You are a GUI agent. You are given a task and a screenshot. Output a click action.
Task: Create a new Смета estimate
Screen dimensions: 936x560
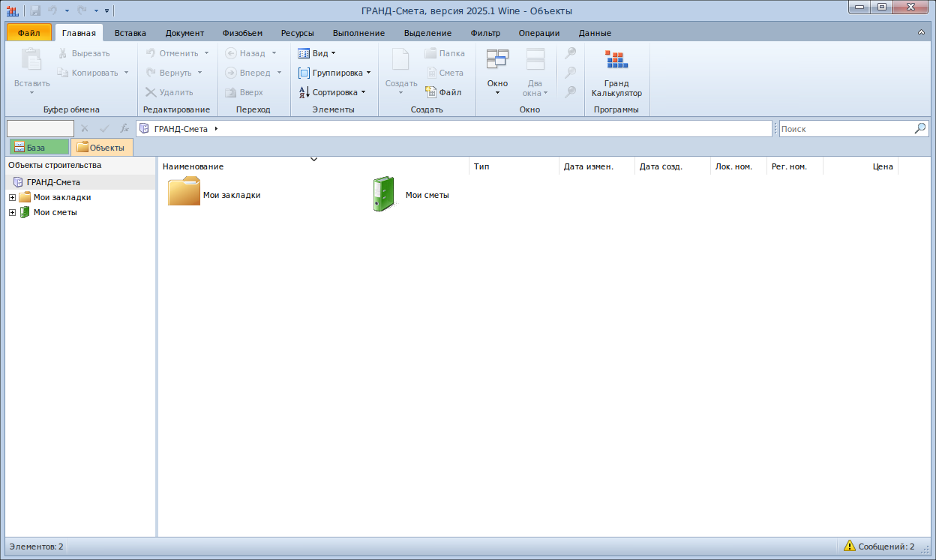click(445, 73)
